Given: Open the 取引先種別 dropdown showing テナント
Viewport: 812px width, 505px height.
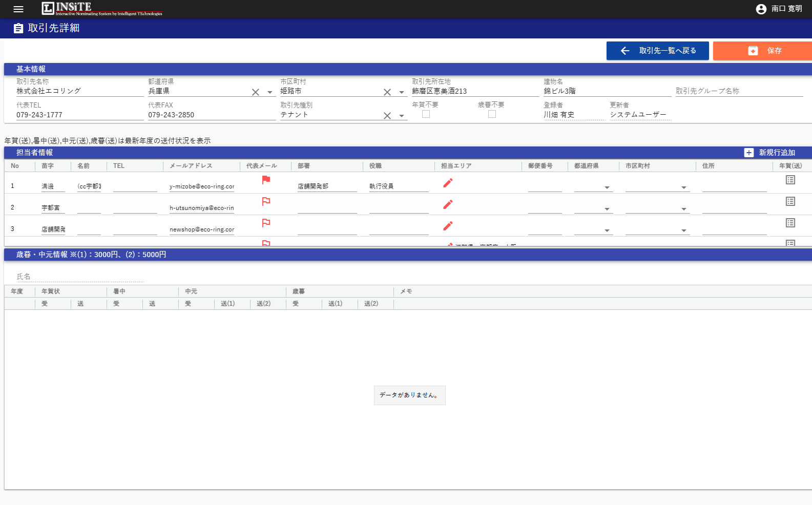Looking at the screenshot, I should pos(402,116).
